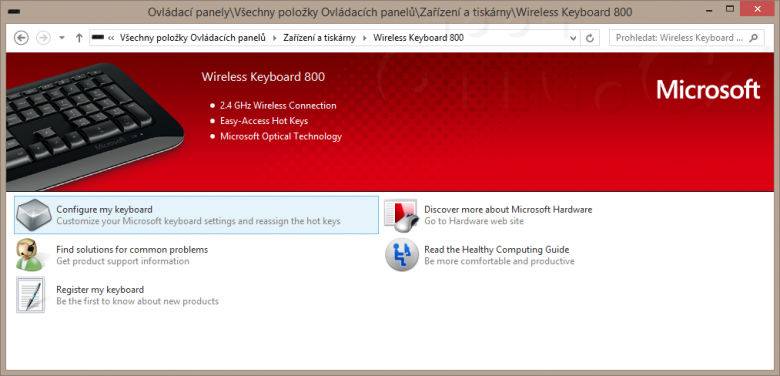Click the Forward navigation arrow
Screen dimensions: 780x376
[x=44, y=38]
